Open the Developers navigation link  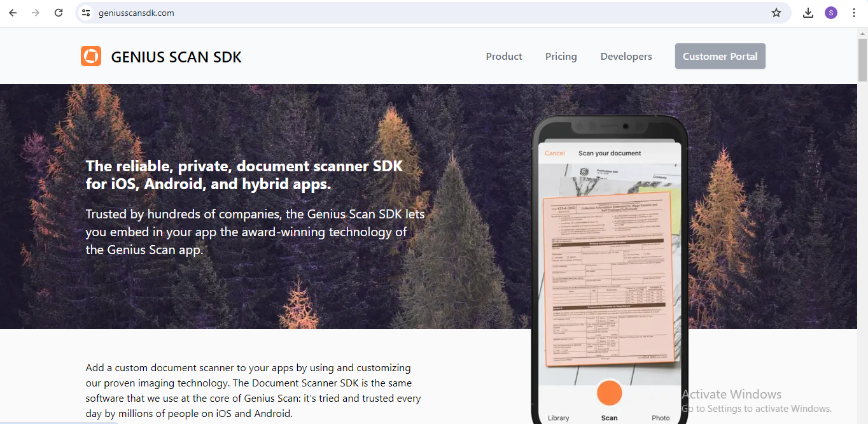pyautogui.click(x=626, y=57)
